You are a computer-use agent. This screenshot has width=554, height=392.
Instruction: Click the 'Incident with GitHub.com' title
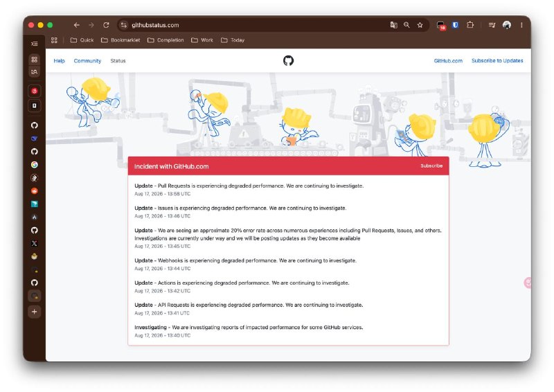click(171, 166)
